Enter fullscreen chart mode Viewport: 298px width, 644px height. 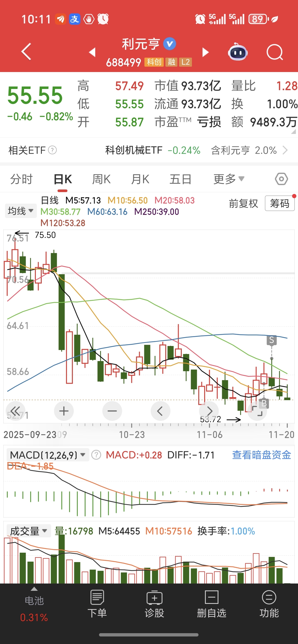[257, 411]
